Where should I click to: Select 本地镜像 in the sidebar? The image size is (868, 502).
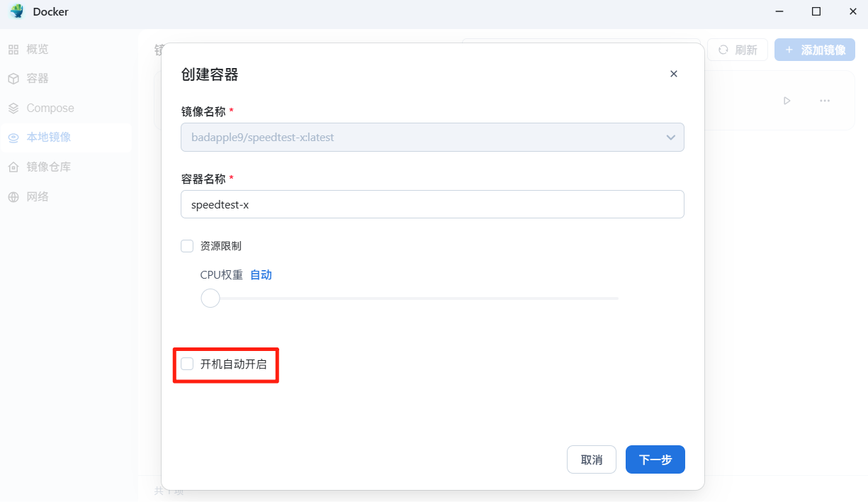(66, 137)
